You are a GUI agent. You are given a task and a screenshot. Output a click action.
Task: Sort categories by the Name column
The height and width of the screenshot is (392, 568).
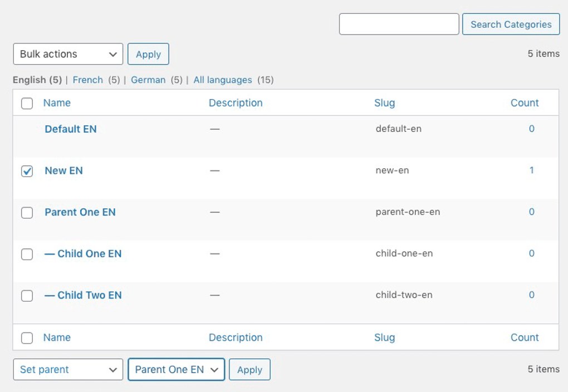click(58, 103)
